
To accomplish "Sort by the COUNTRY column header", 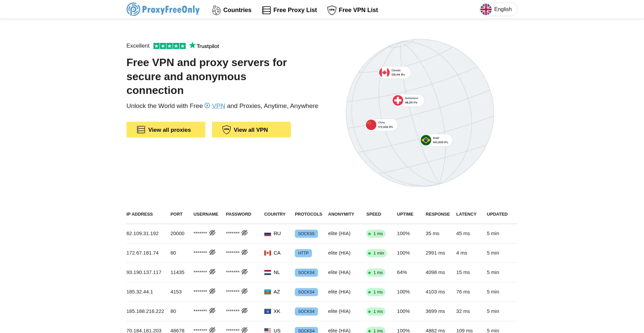I will pos(274,214).
